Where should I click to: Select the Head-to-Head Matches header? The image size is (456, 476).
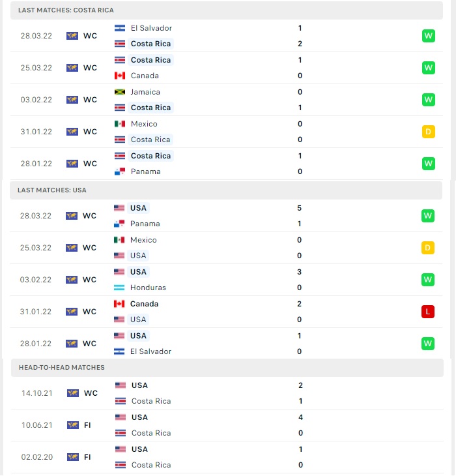tap(227, 368)
